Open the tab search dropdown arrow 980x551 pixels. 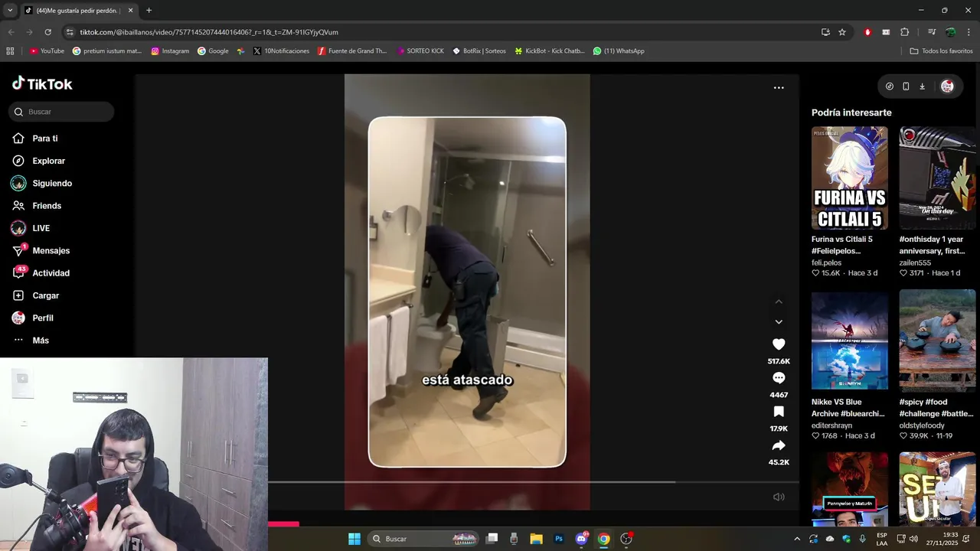(10, 11)
